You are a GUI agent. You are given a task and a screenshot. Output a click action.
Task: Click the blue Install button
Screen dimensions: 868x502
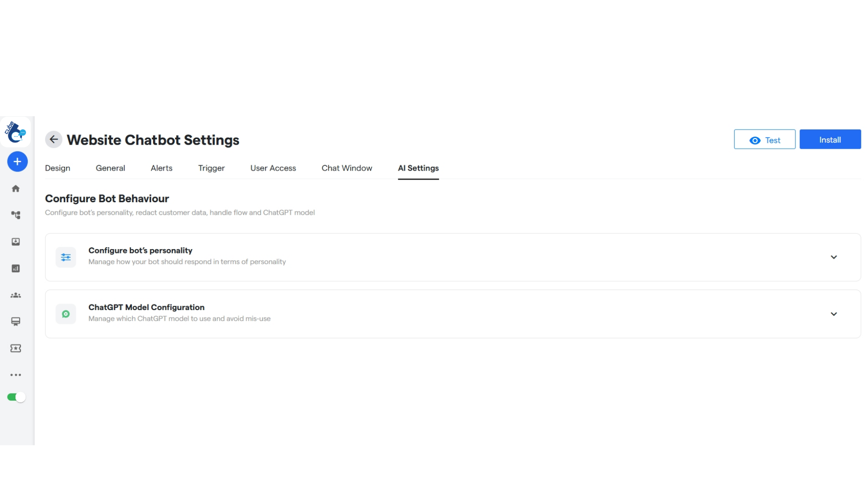[x=830, y=140]
